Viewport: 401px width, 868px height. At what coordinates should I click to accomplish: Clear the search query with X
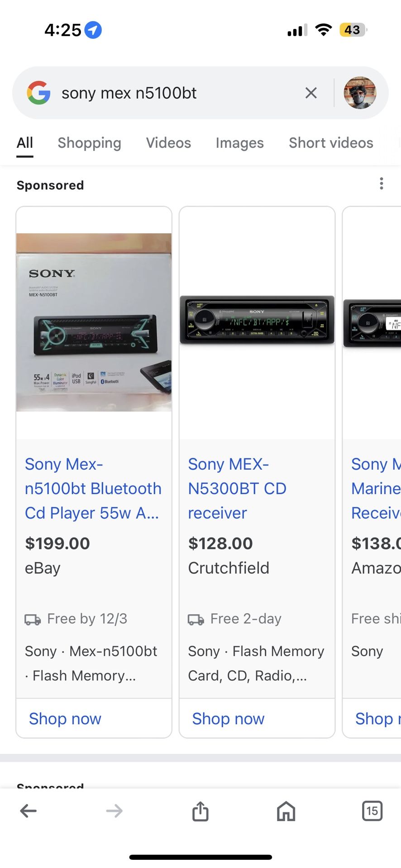tap(311, 93)
